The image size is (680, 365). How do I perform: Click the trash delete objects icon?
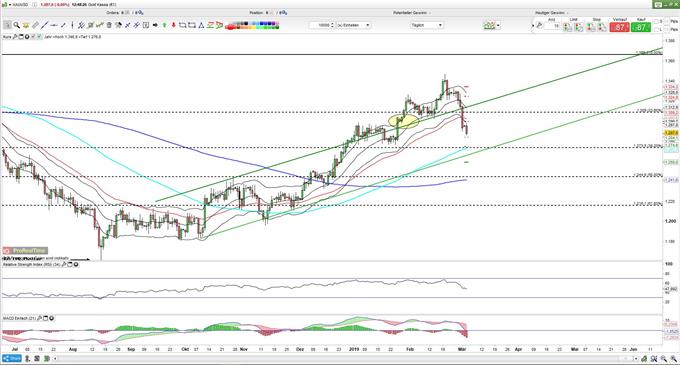point(109,25)
